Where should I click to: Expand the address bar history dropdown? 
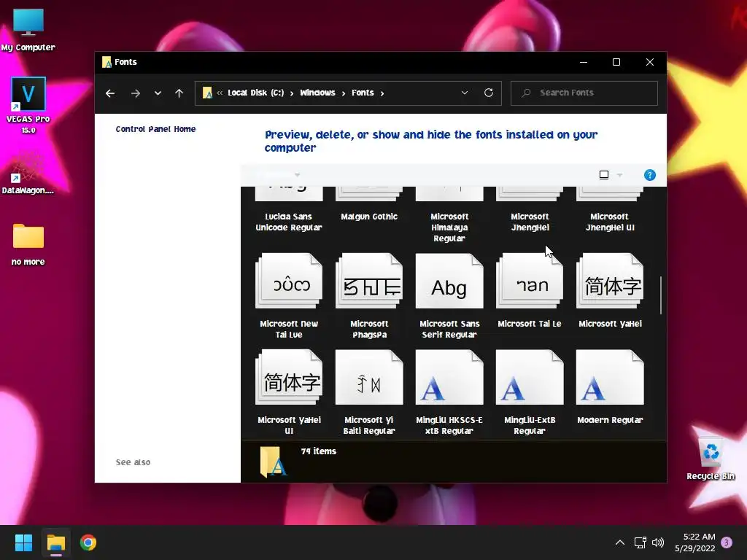click(465, 93)
